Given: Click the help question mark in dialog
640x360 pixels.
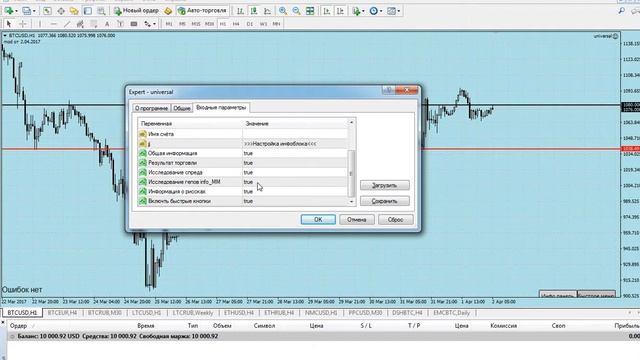Looking at the screenshot, I should pos(389,90).
